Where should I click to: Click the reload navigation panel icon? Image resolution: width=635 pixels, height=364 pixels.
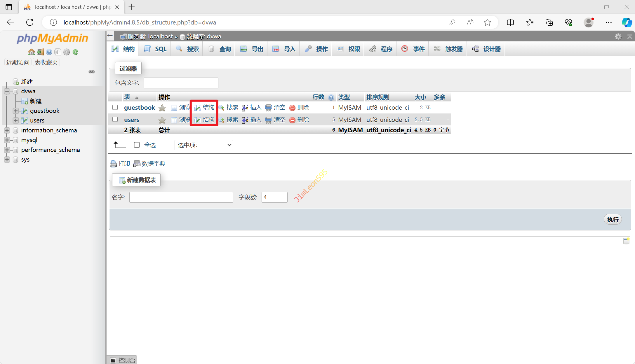coord(75,52)
